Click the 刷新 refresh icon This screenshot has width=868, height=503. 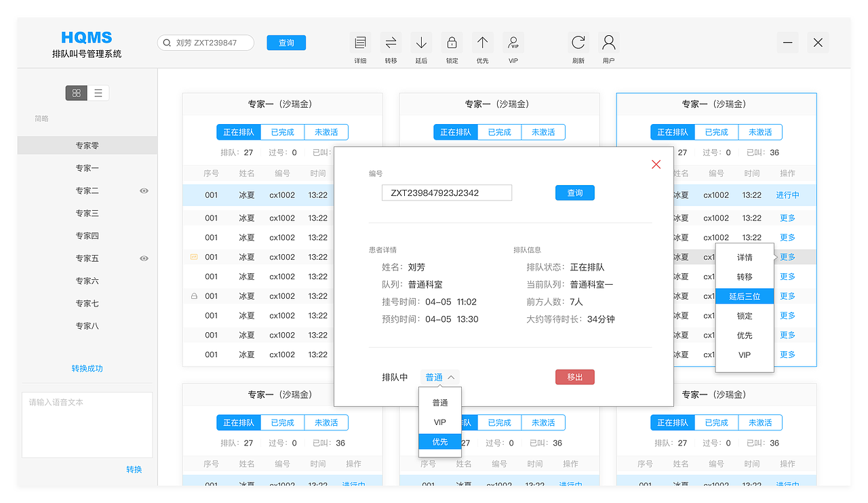point(578,42)
